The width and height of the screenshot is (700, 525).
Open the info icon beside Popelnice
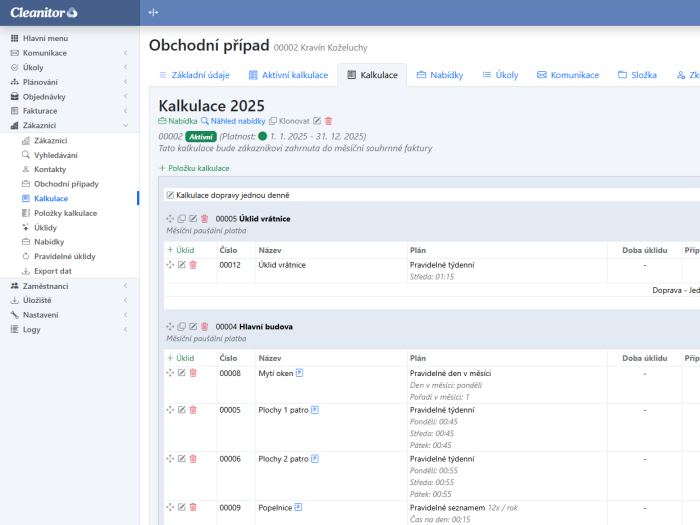[x=299, y=507]
